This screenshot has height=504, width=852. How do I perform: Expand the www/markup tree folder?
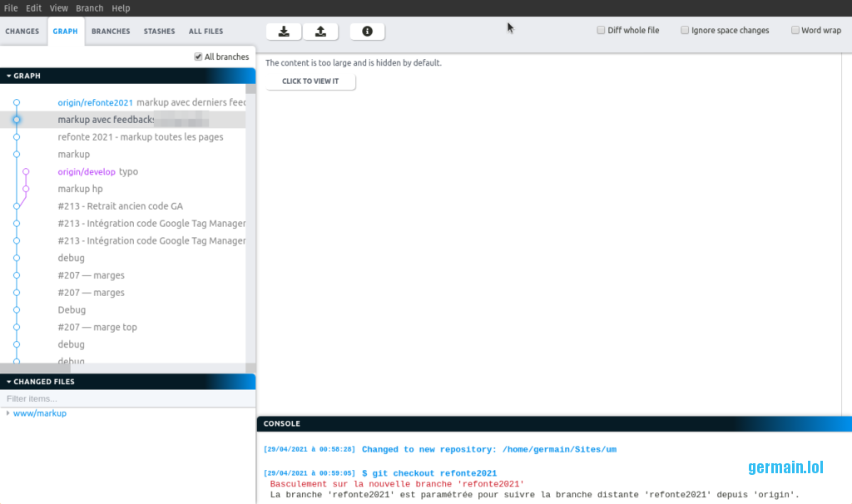tap(8, 413)
